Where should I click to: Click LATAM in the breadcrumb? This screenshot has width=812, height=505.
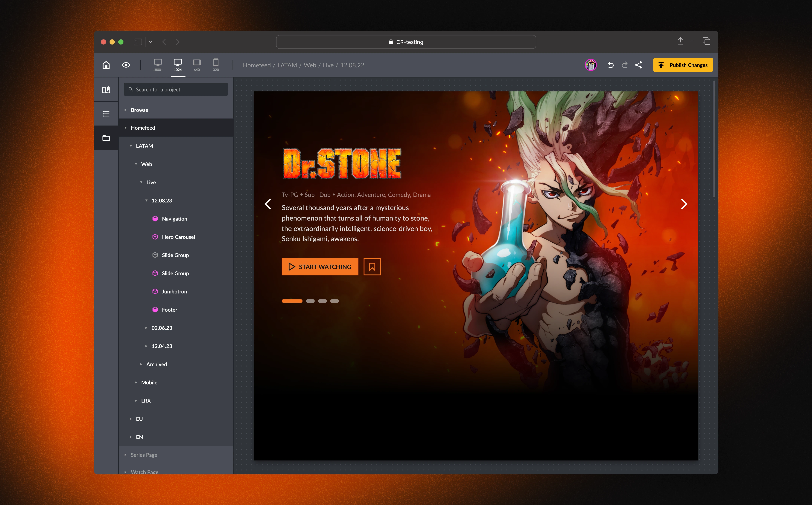tap(287, 65)
